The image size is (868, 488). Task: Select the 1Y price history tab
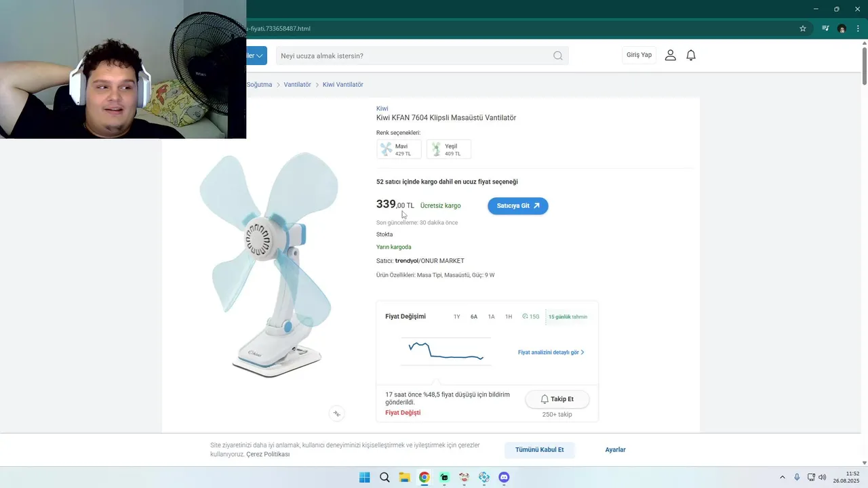[457, 317]
